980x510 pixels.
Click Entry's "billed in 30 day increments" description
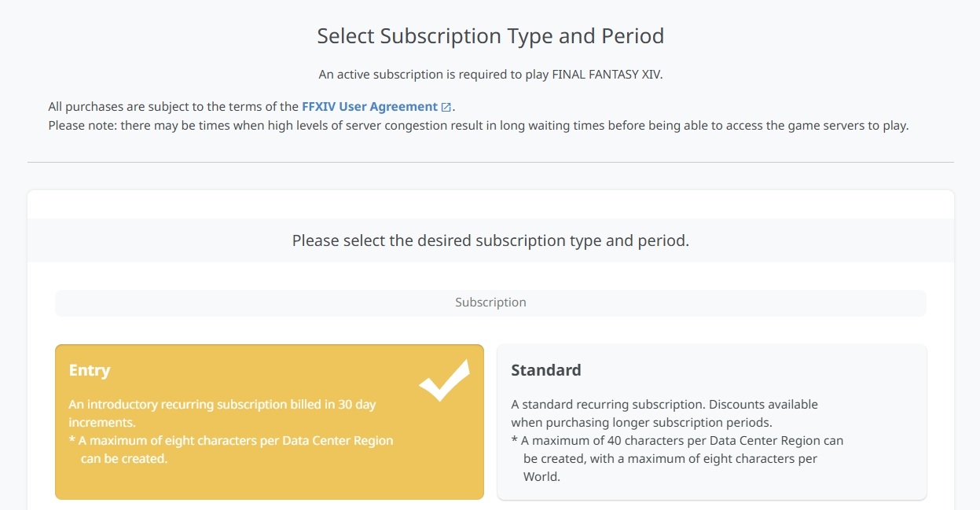pyautogui.click(x=222, y=413)
